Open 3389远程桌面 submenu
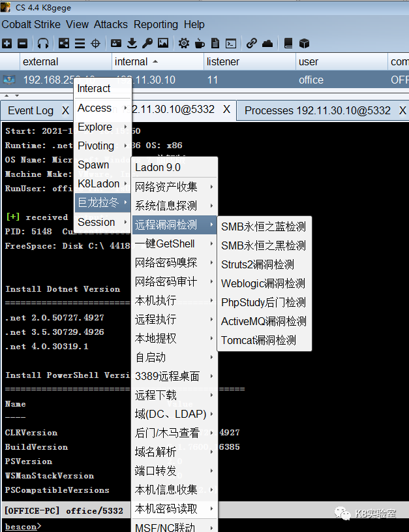Screen dimensions: 409x532 [174, 376]
